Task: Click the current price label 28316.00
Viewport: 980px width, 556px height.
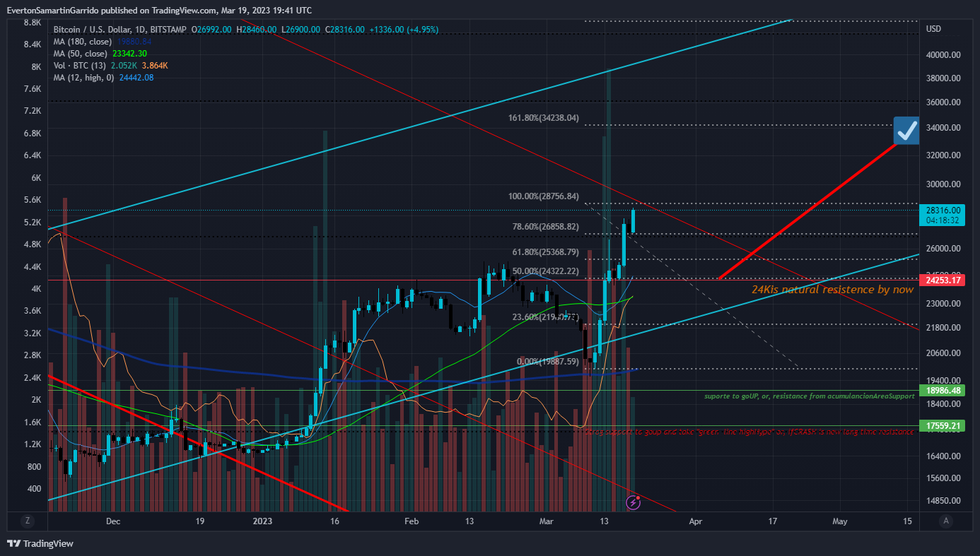Action: pyautogui.click(x=943, y=210)
